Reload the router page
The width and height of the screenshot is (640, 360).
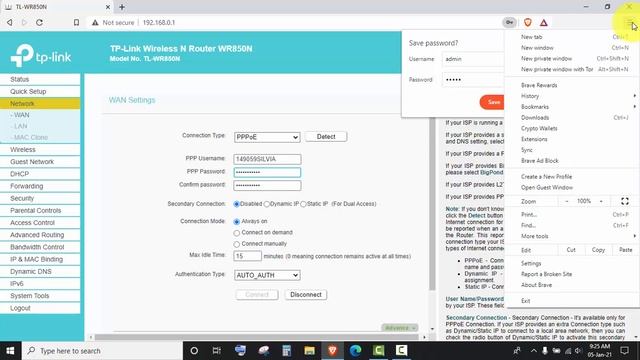pyautogui.click(x=39, y=22)
